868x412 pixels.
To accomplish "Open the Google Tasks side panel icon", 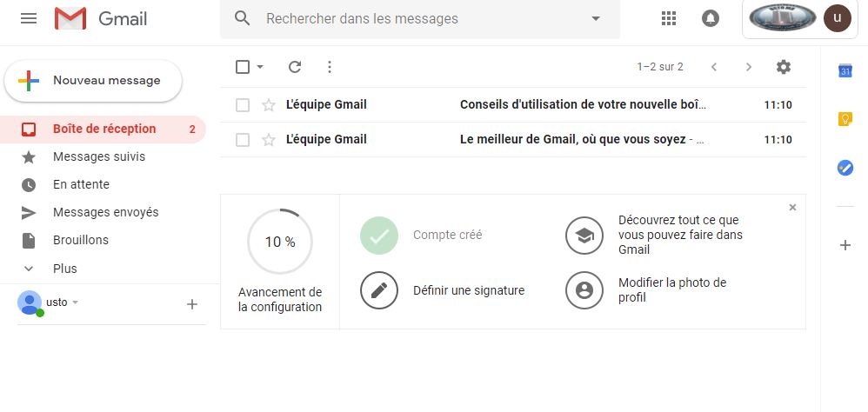I will pos(845,168).
